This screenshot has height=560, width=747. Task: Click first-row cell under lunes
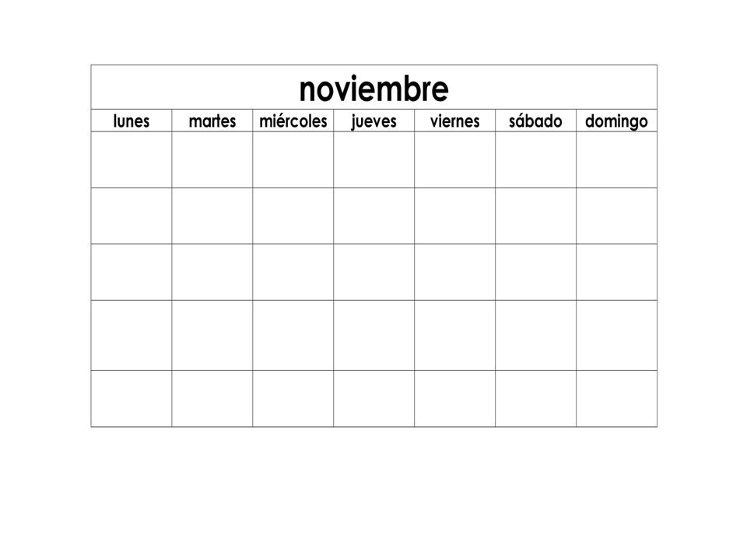132,159
